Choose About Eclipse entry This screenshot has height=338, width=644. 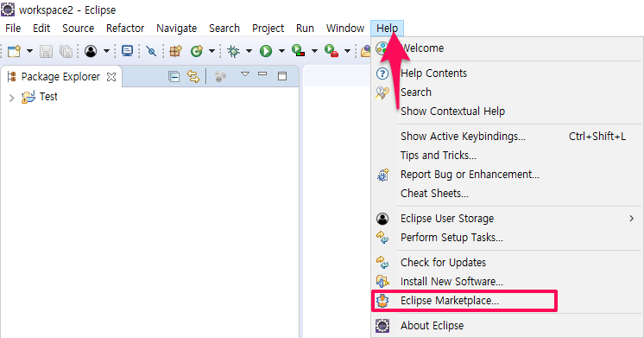pyautogui.click(x=508, y=326)
